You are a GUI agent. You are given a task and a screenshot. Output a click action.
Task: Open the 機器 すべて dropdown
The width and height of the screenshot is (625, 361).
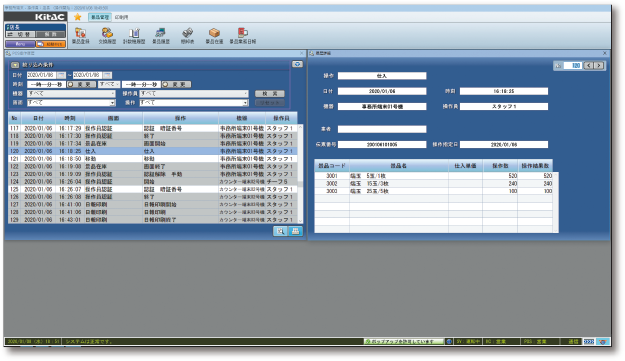coord(71,94)
